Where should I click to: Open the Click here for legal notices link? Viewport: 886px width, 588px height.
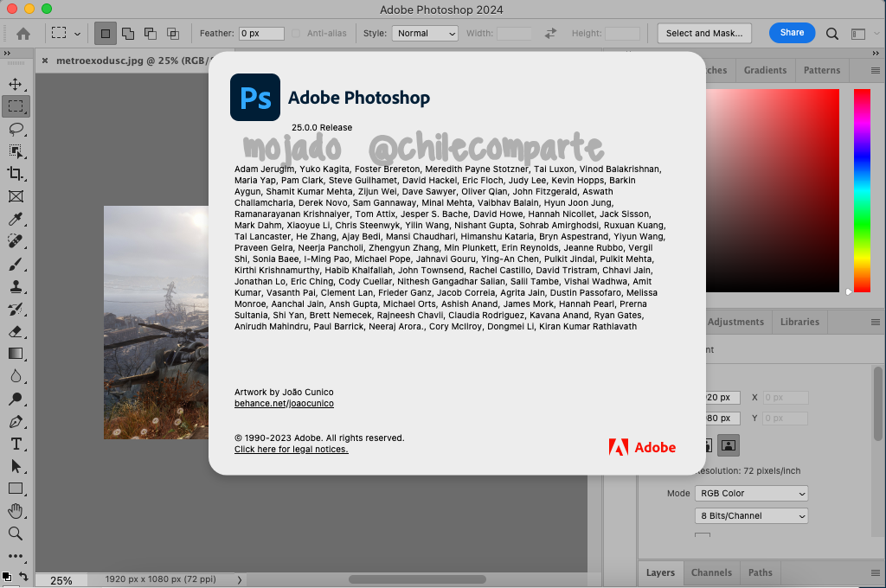(x=291, y=449)
